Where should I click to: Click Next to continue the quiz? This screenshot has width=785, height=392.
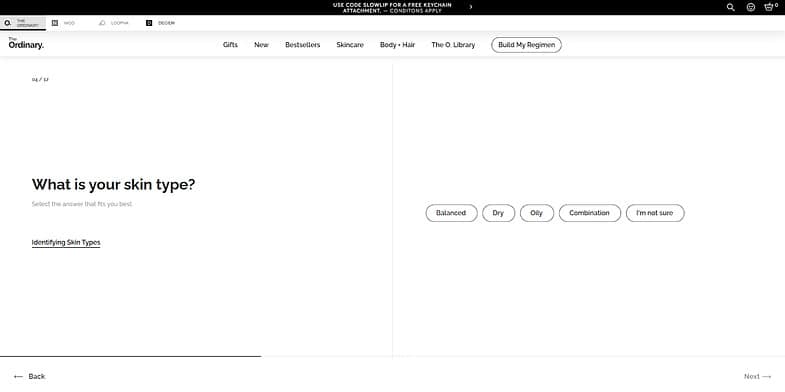(x=757, y=376)
